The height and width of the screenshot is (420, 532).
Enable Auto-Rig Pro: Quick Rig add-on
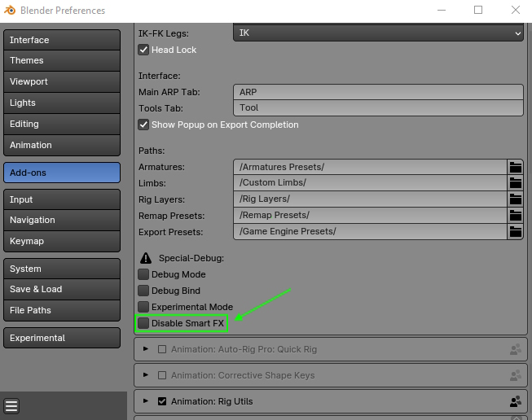click(162, 349)
